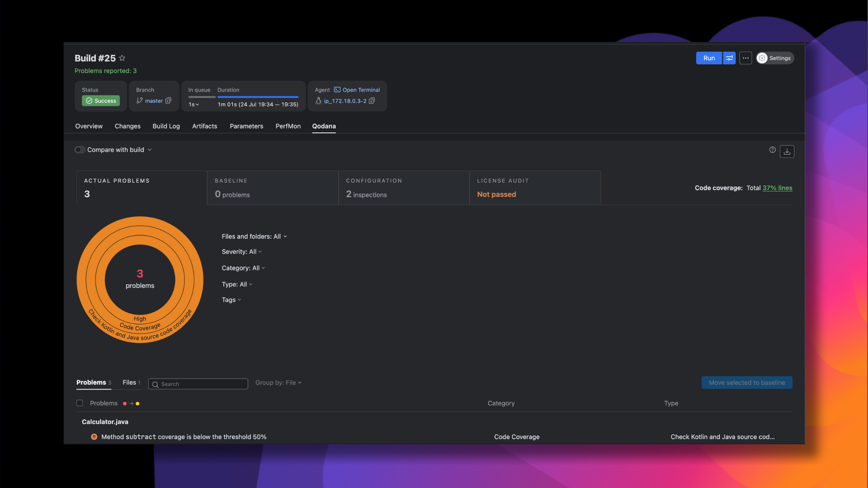Image resolution: width=868 pixels, height=488 pixels.
Task: Open the Artifacts tab
Action: pos(205,126)
